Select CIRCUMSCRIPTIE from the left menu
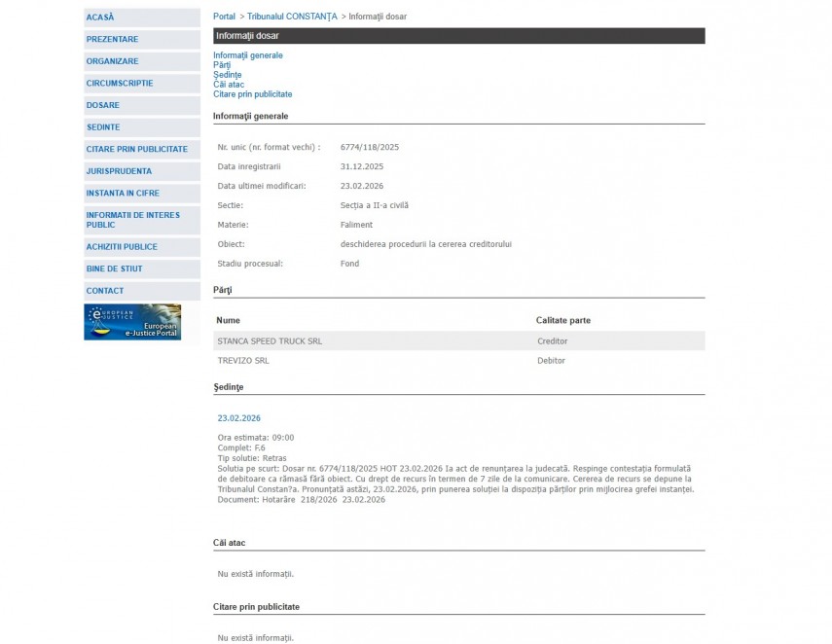The height and width of the screenshot is (644, 832). 119,84
